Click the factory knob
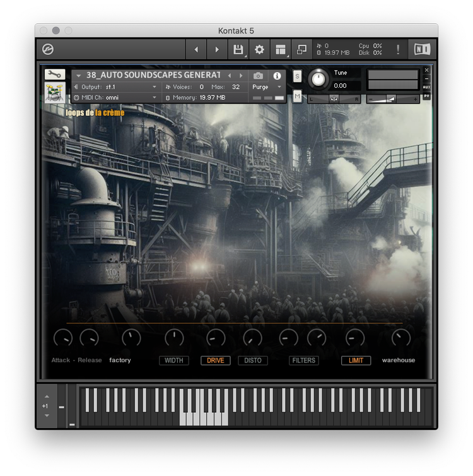The height and width of the screenshot is (476, 473). [x=131, y=338]
